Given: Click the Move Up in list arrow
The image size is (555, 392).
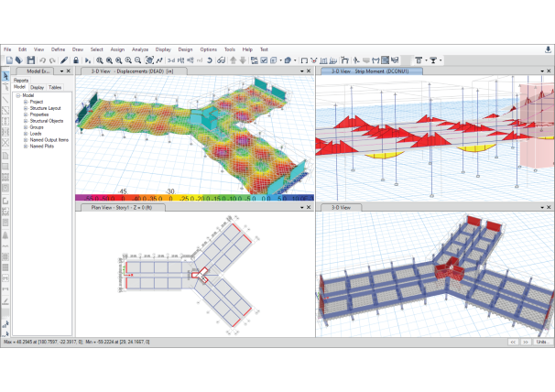Looking at the screenshot, I should [233, 60].
